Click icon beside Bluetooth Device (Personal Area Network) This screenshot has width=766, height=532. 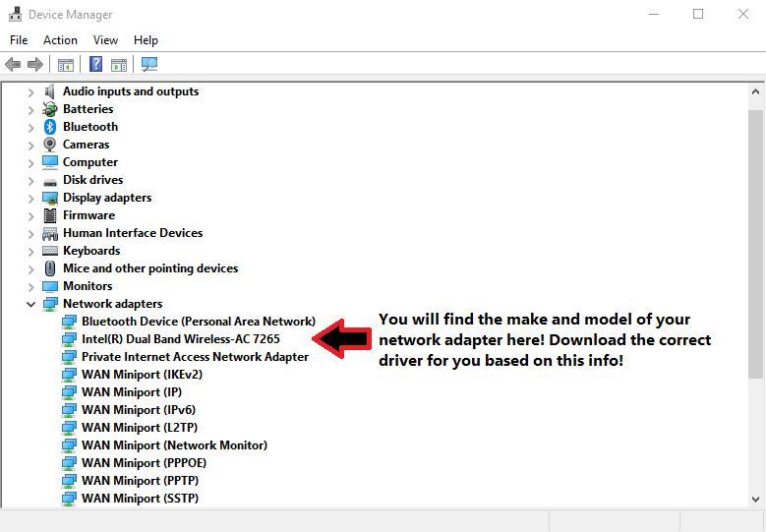[x=69, y=322]
